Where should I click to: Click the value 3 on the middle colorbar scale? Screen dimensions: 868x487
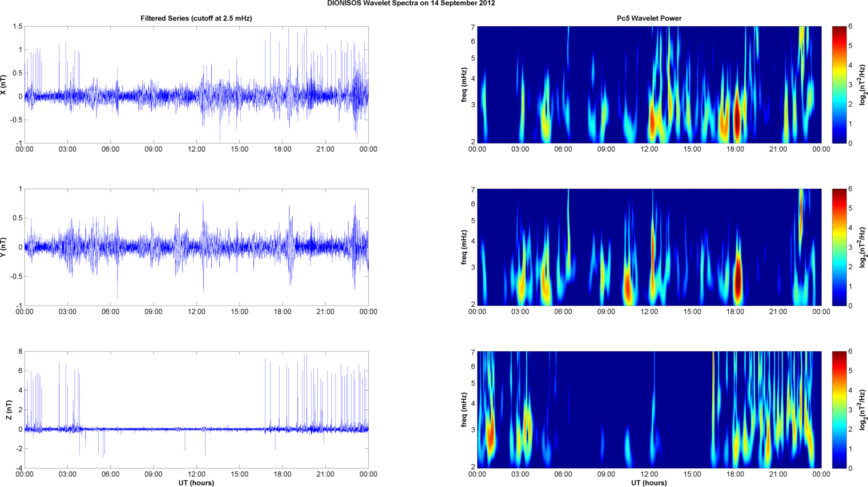pyautogui.click(x=850, y=247)
